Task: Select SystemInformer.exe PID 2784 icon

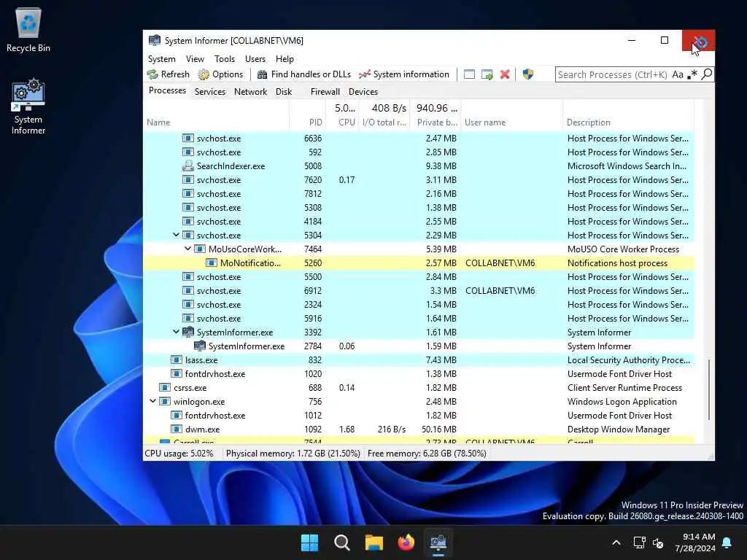Action: tap(200, 346)
